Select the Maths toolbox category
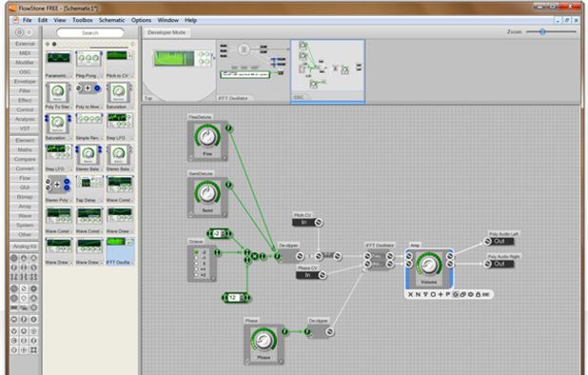This screenshot has height=375, width=588. (x=25, y=149)
